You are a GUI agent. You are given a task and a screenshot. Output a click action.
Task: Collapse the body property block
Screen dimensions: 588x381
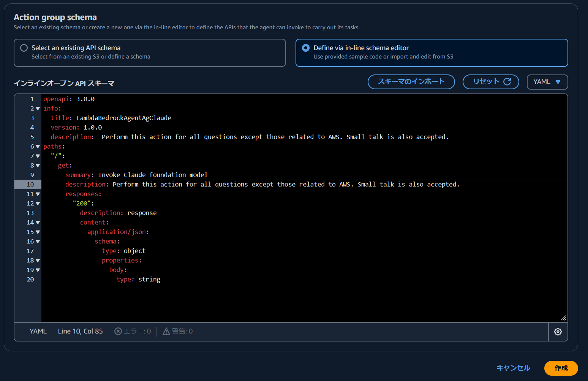point(38,270)
